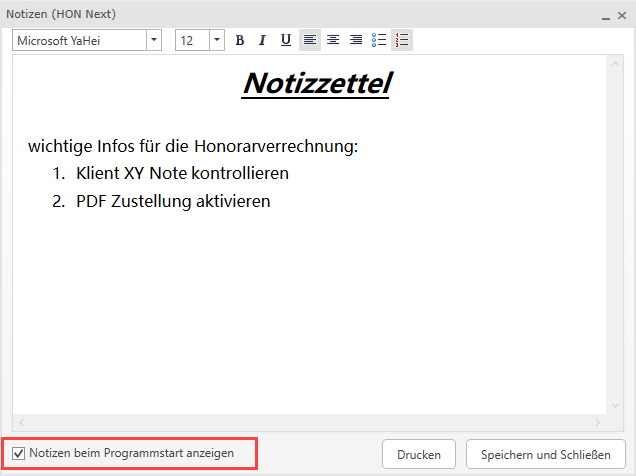Toggle underline formatting
The image size is (636, 476).
(x=286, y=40)
